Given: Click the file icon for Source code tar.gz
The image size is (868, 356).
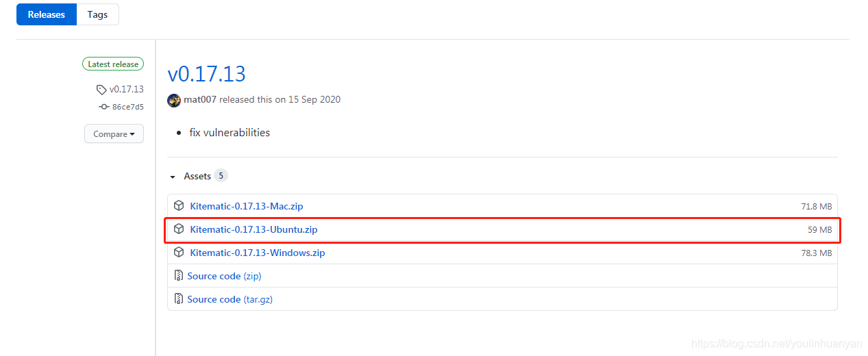Looking at the screenshot, I should pos(179,299).
